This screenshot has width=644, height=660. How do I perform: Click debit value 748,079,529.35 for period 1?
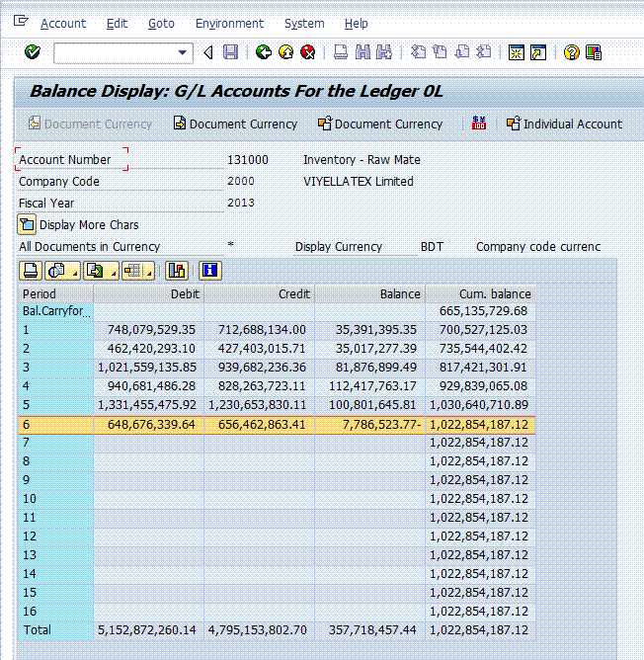point(151,330)
